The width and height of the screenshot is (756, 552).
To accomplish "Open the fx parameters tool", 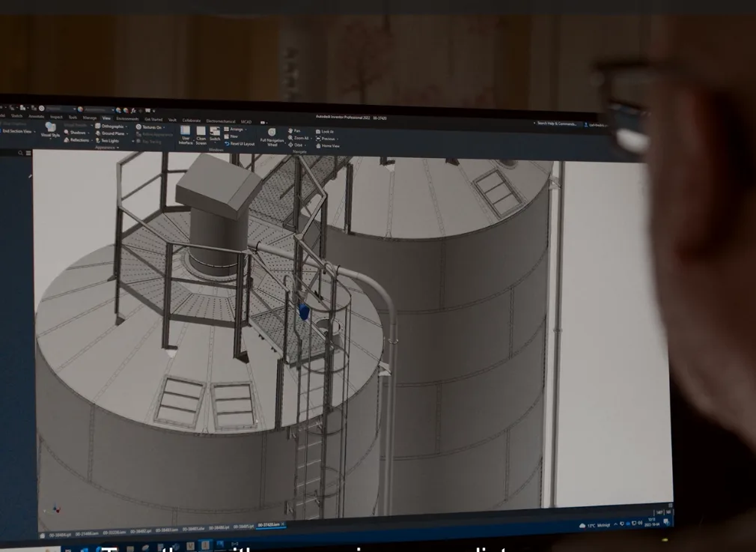I will 133,111.
